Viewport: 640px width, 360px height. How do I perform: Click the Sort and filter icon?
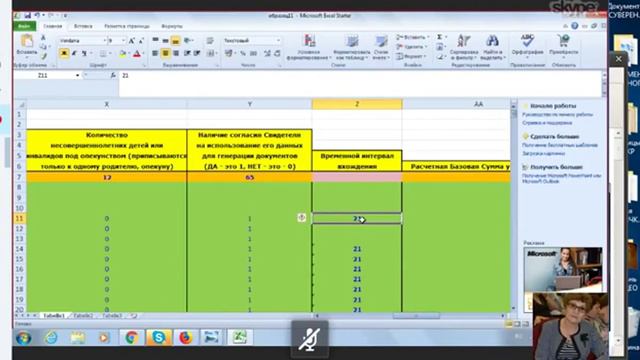[464, 41]
